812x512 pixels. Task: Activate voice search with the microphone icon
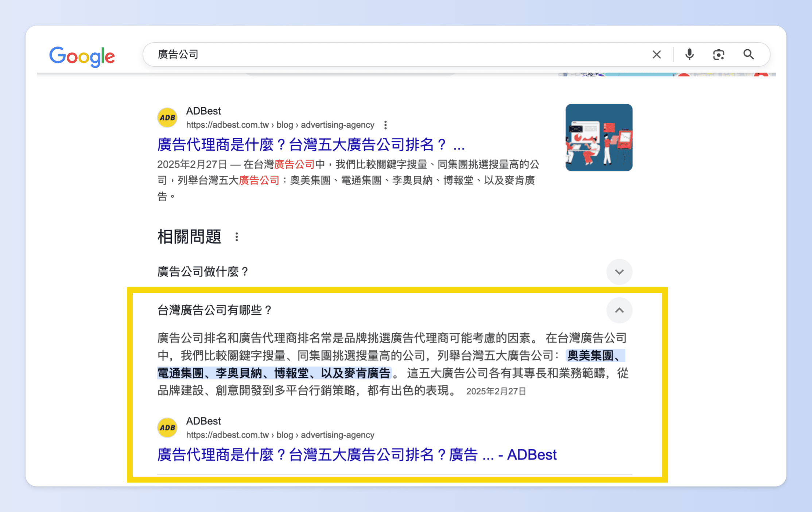689,54
